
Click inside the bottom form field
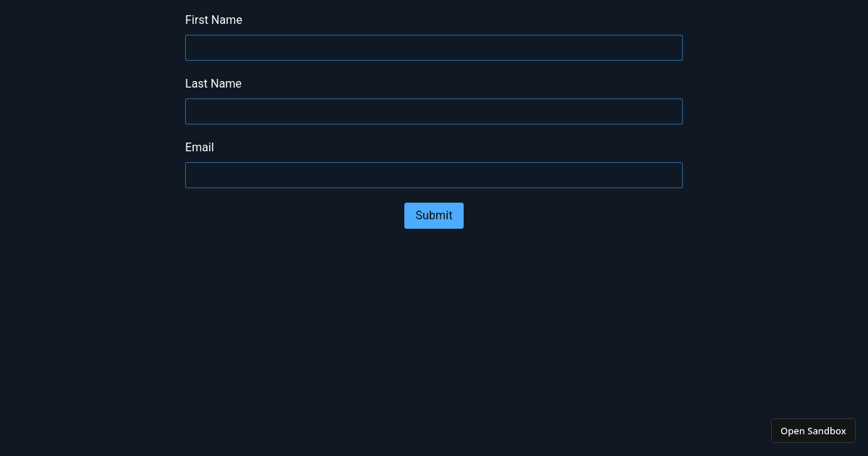tap(434, 175)
